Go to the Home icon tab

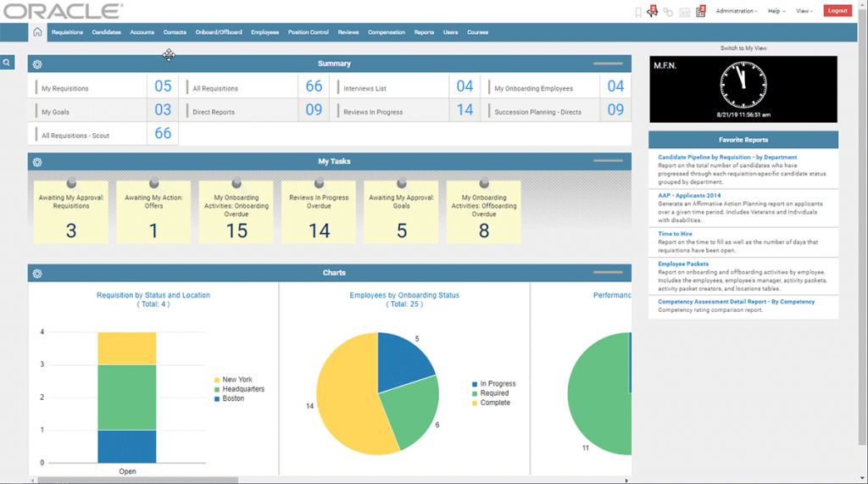click(37, 32)
